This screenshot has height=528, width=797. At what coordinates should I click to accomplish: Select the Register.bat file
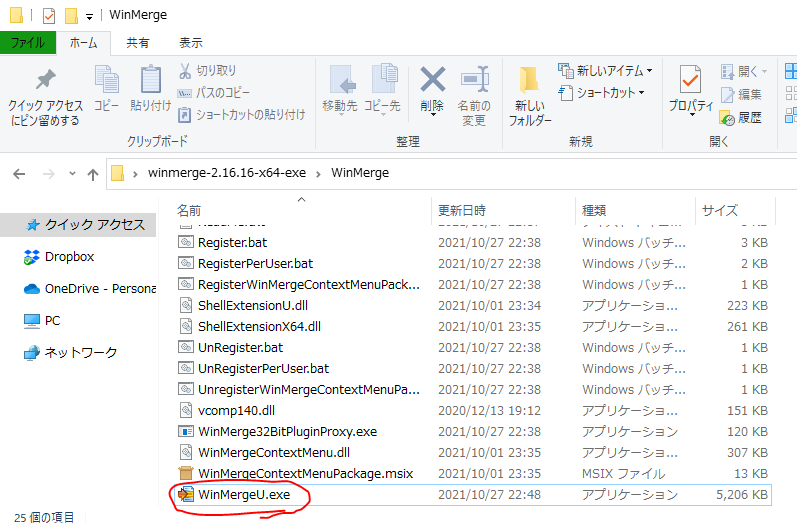[232, 243]
